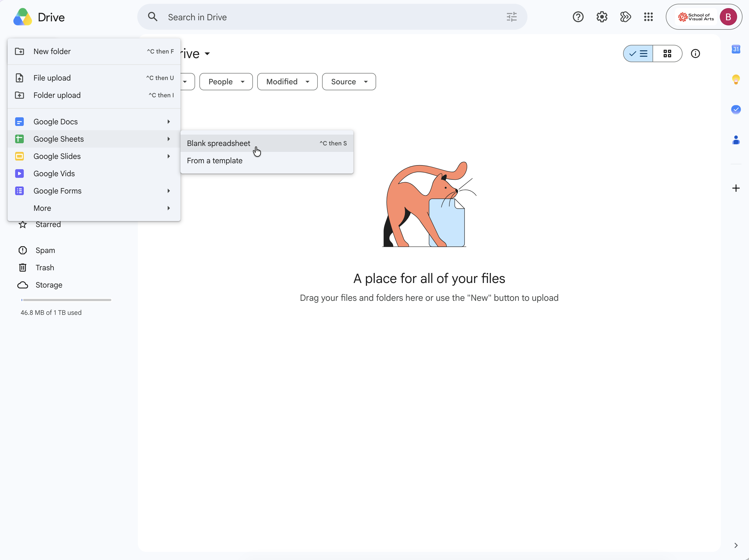749x560 pixels.
Task: Choose File upload menu entry
Action: point(94,78)
